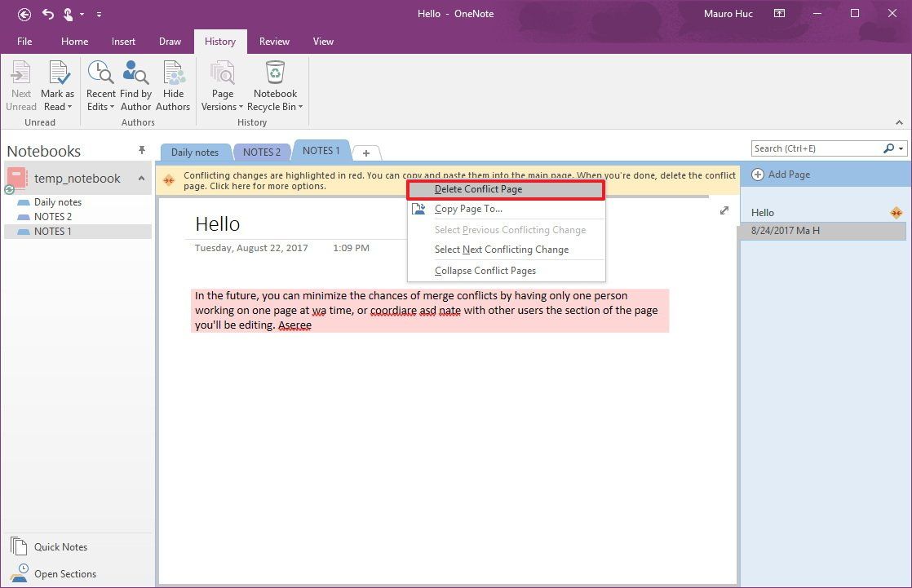Collapse the ribbon using the chevron
912x588 pixels.
(901, 122)
